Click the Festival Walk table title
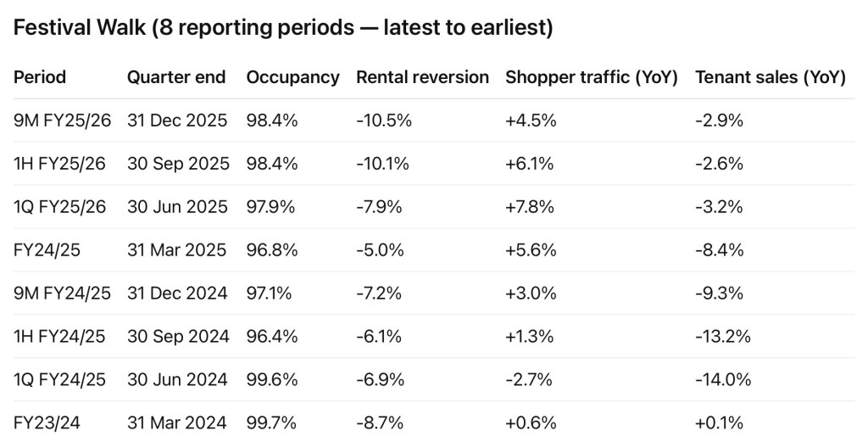The image size is (868, 448). tap(283, 28)
